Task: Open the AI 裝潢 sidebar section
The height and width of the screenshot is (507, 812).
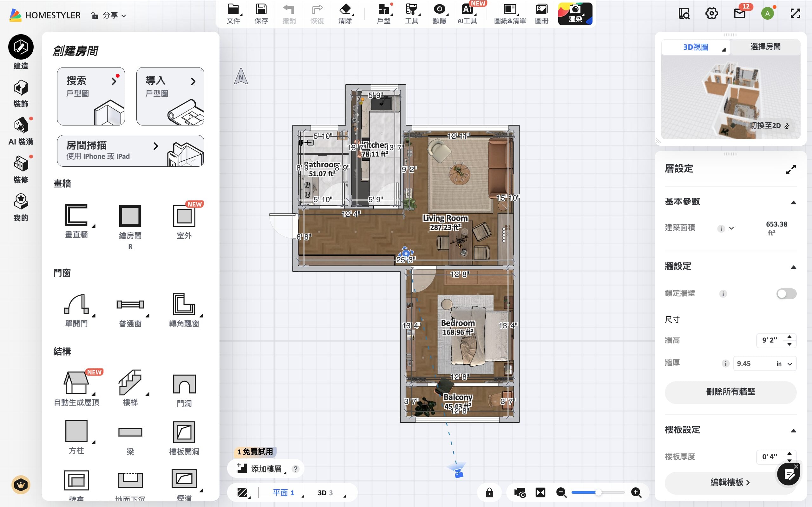Action: pos(21,132)
